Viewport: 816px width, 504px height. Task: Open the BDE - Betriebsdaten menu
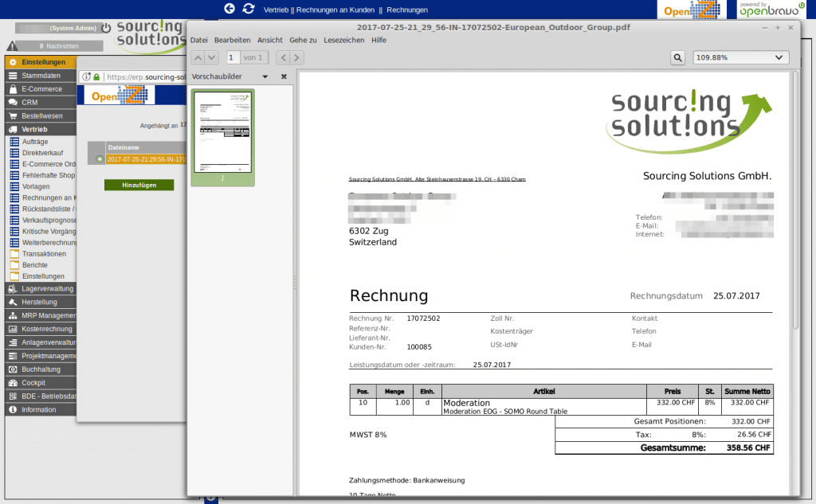(x=41, y=397)
